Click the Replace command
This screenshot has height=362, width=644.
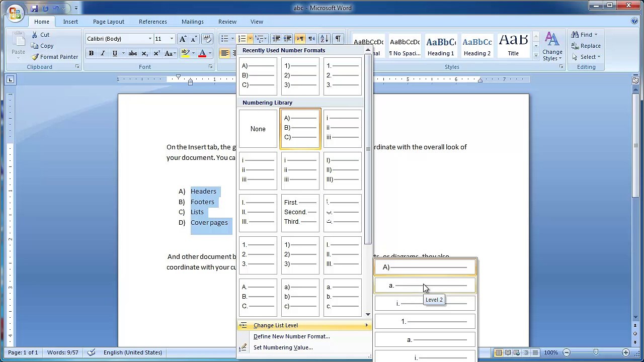[586, 46]
